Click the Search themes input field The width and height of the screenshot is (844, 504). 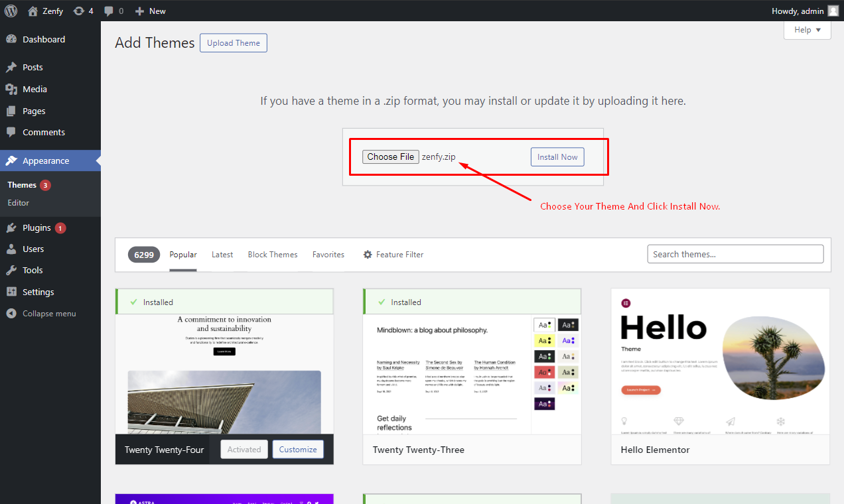pyautogui.click(x=735, y=254)
